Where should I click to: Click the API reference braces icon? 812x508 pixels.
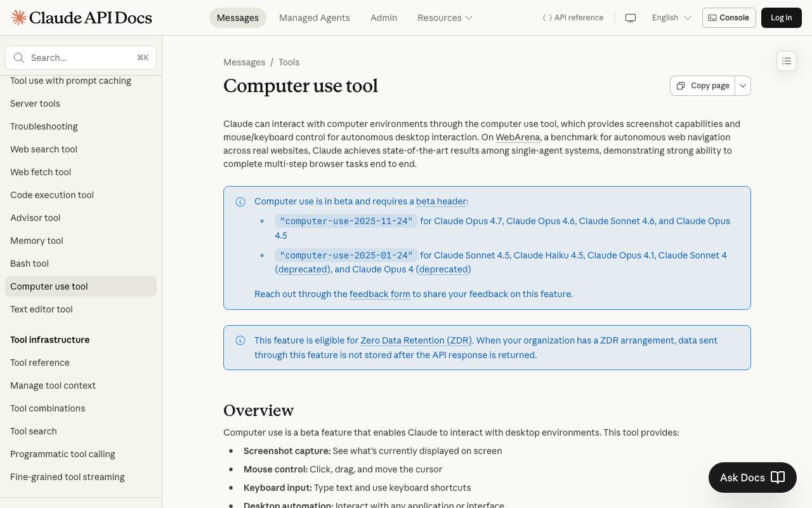547,18
